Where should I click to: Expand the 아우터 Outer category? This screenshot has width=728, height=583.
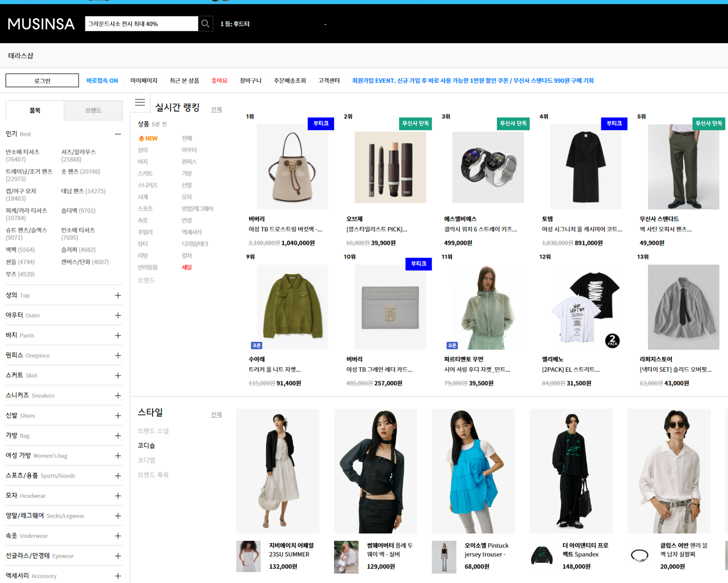pyautogui.click(x=118, y=316)
